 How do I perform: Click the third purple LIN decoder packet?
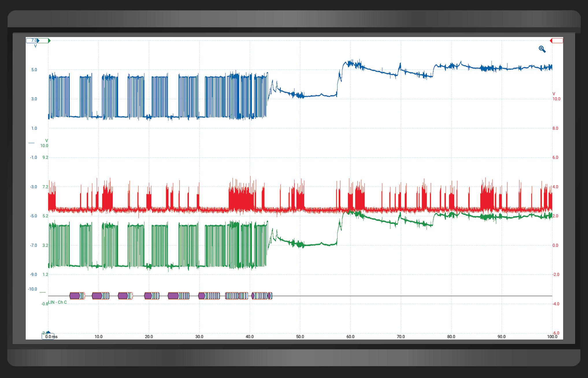tap(123, 296)
